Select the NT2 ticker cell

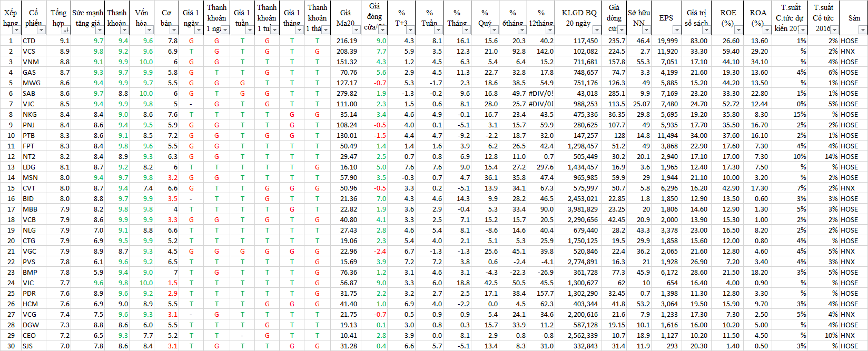click(34, 156)
